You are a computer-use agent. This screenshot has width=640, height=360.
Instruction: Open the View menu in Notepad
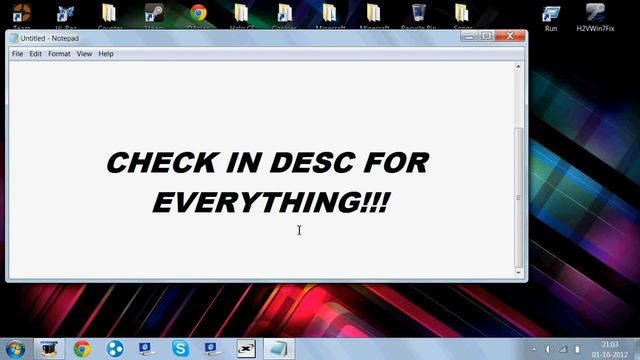coord(84,54)
